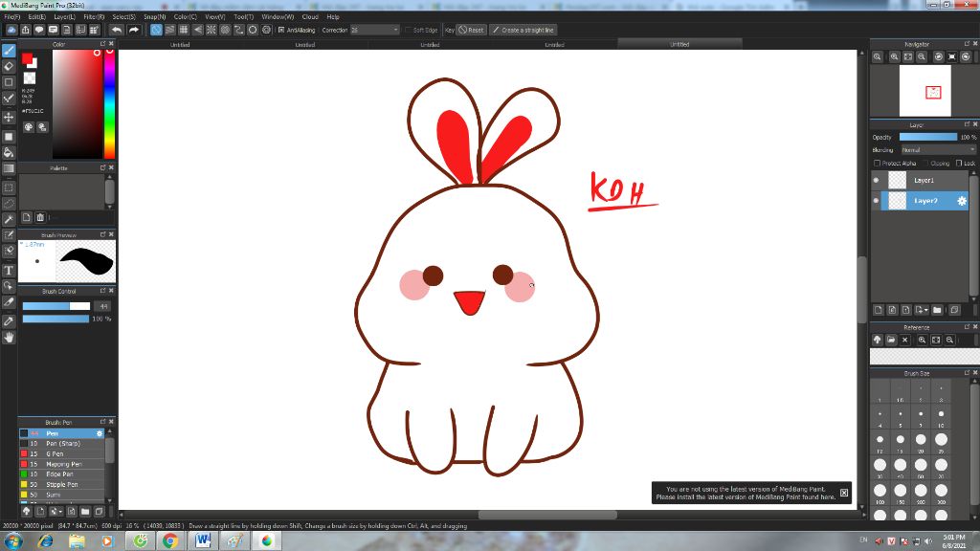980x551 pixels.
Task: Open Microsoft Word from the taskbar
Action: tap(203, 541)
